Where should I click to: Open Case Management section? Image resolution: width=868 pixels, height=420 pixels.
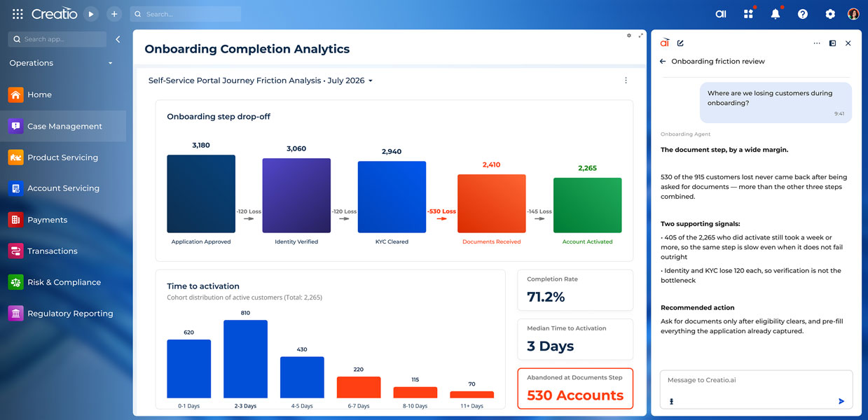(x=63, y=126)
